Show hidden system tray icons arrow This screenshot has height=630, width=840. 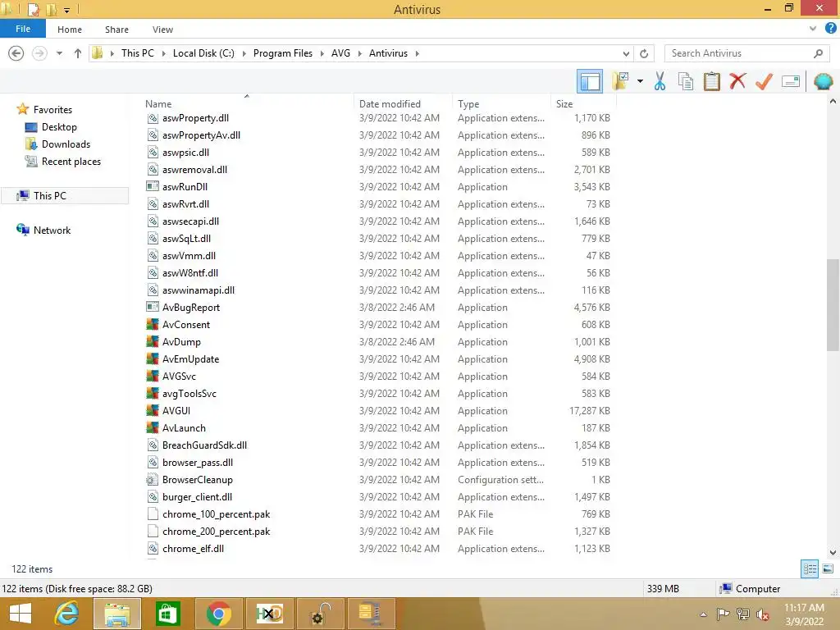703,614
